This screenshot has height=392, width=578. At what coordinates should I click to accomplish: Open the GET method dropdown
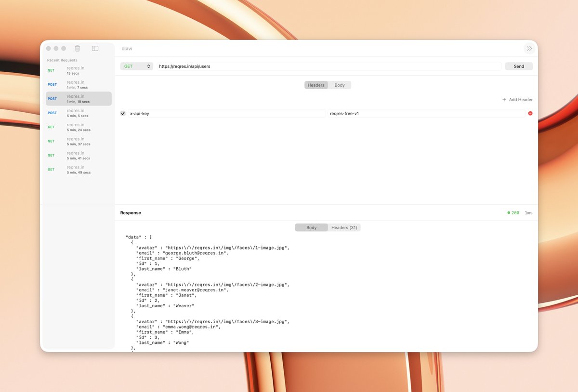[x=137, y=66]
